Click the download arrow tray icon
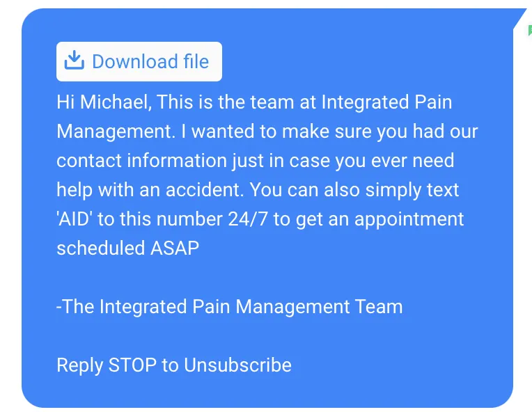The height and width of the screenshot is (412, 532). point(75,61)
